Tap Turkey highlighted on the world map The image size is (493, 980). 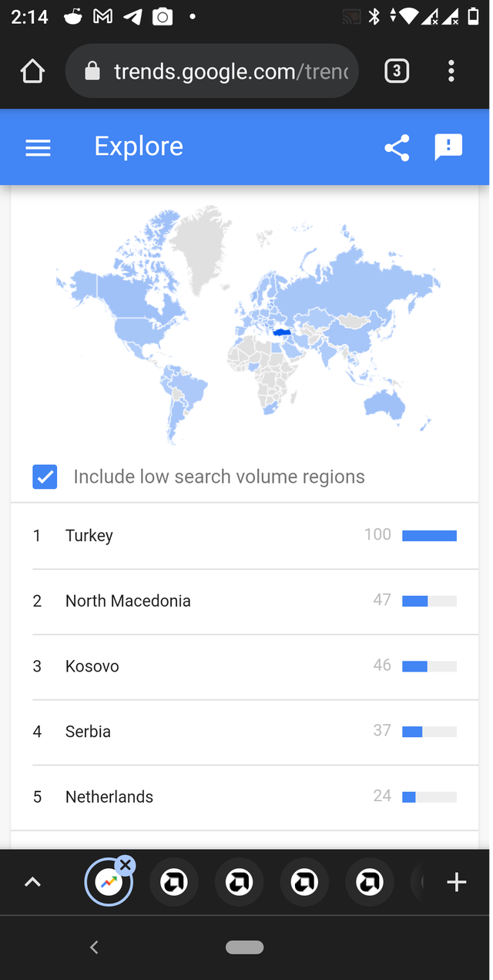click(284, 332)
